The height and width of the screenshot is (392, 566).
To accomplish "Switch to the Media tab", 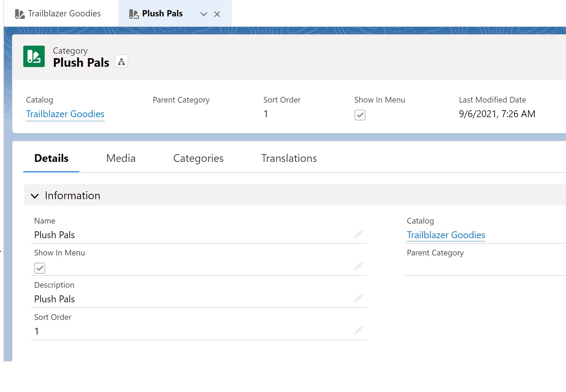I will 121,158.
